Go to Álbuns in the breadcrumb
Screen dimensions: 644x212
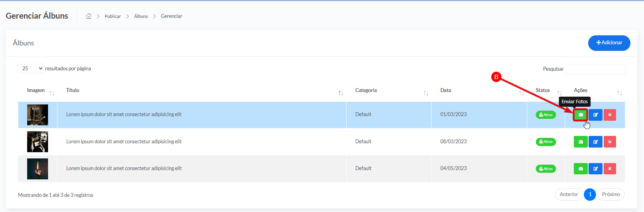pos(141,16)
